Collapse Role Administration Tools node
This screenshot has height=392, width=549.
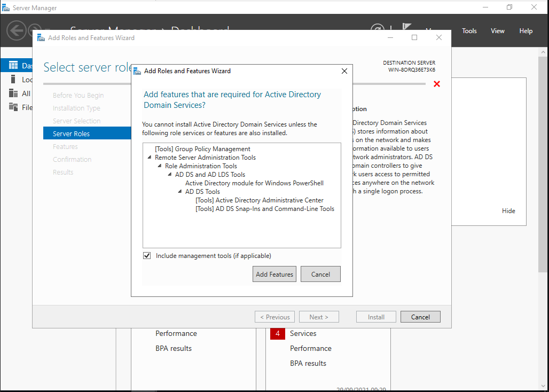click(160, 166)
